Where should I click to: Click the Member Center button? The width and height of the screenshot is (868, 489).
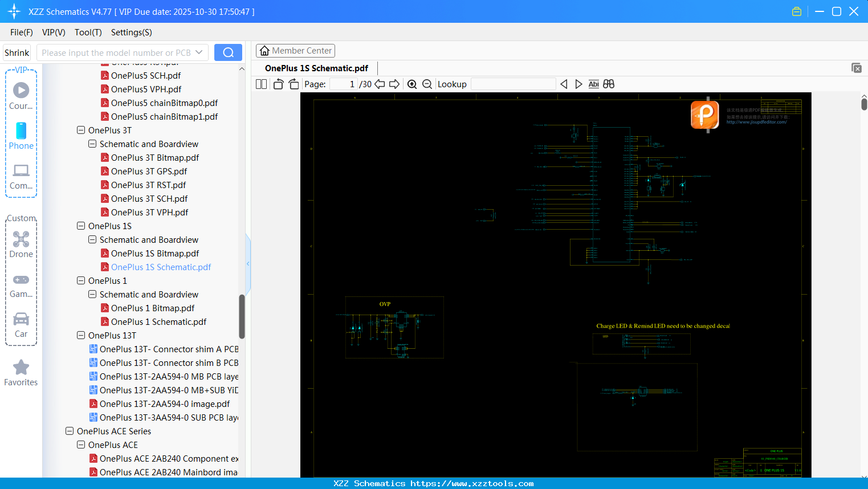[x=295, y=50]
